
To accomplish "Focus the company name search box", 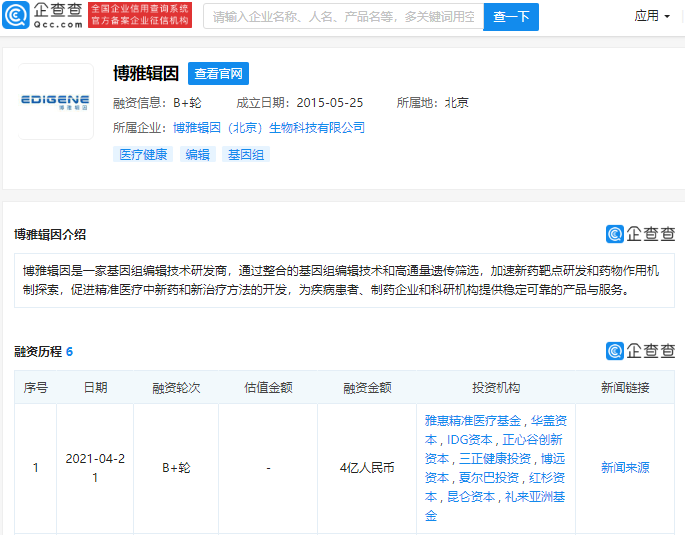I will pos(343,17).
